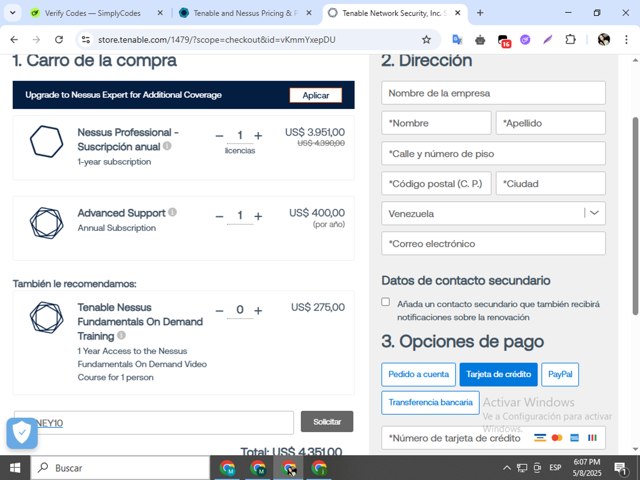Increase Advanced Support quantity
The height and width of the screenshot is (480, 640).
pos(258,216)
